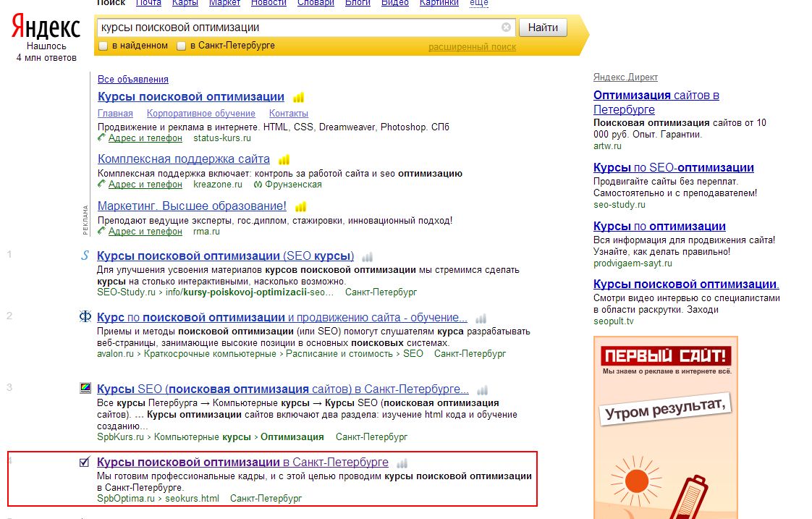This screenshot has width=812, height=519.
Task: Click the Найти search button
Action: [543, 28]
